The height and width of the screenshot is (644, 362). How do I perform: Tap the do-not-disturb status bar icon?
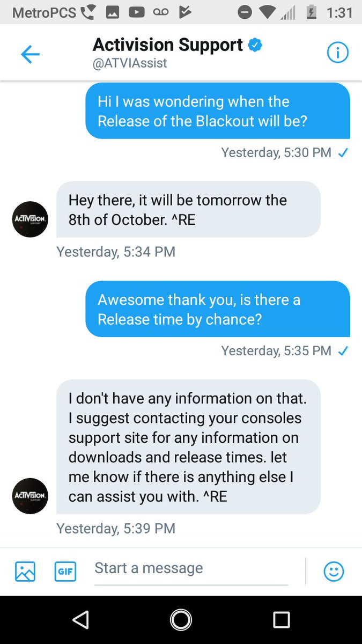click(245, 12)
